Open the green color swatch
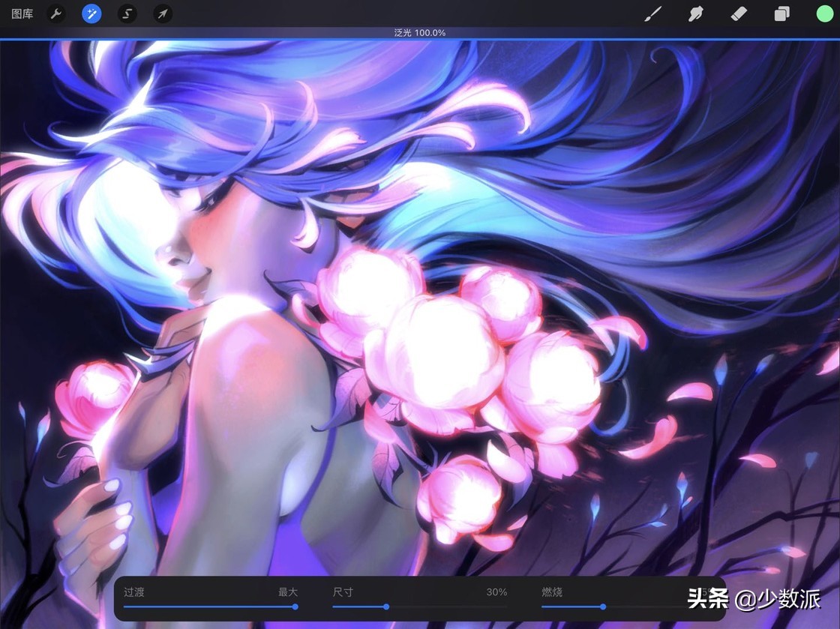The image size is (840, 629). (x=824, y=14)
